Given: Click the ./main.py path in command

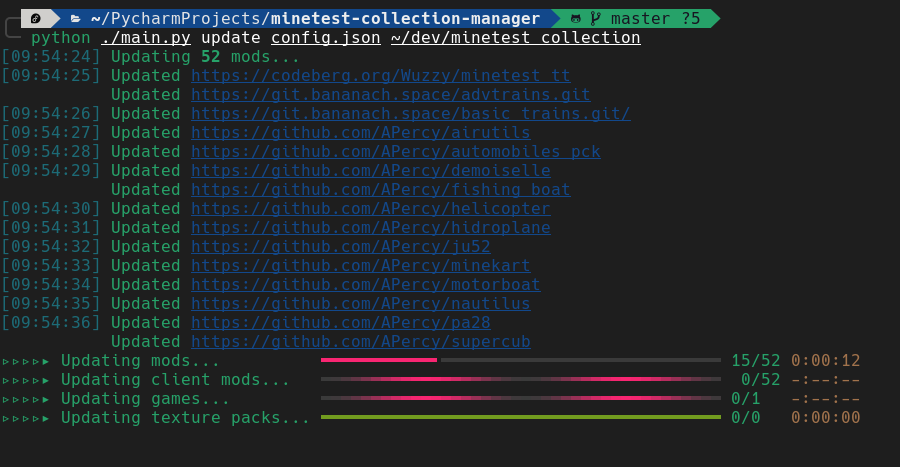Looking at the screenshot, I should pyautogui.click(x=146, y=38).
